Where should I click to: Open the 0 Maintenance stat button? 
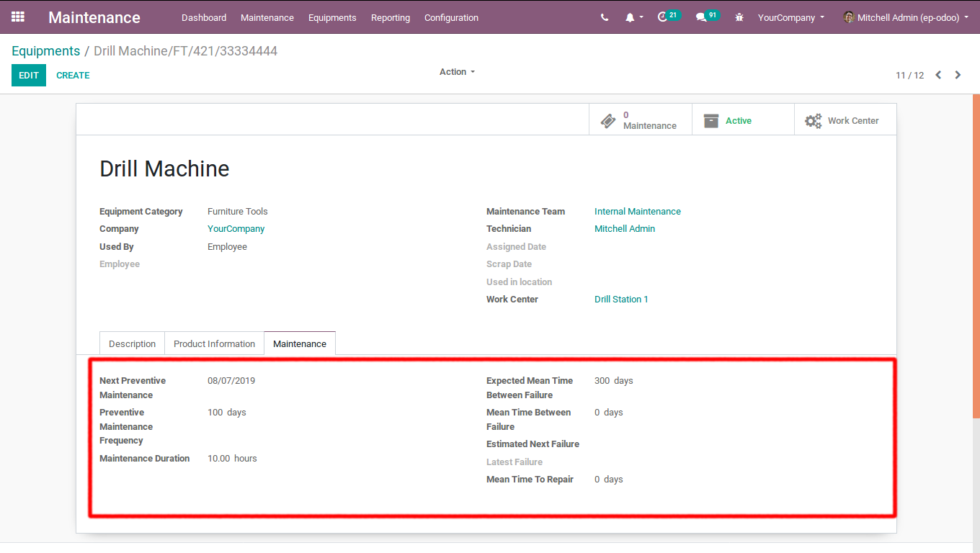[641, 120]
